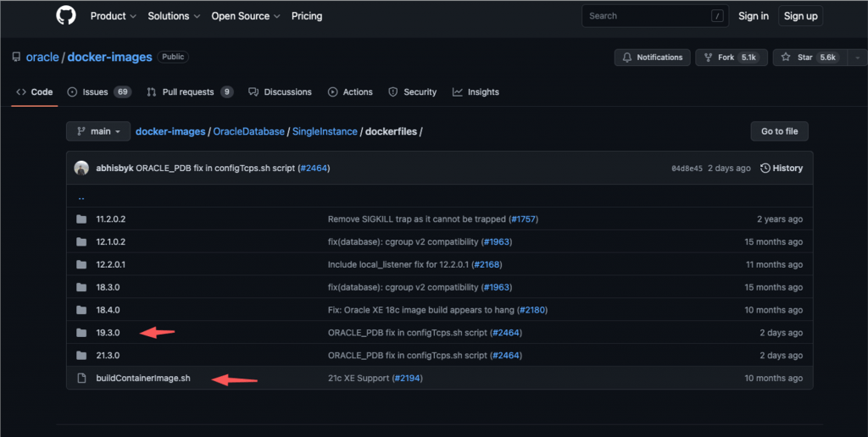
Task: Open the 11.2.0.2 folder icon
Action: pyautogui.click(x=81, y=219)
